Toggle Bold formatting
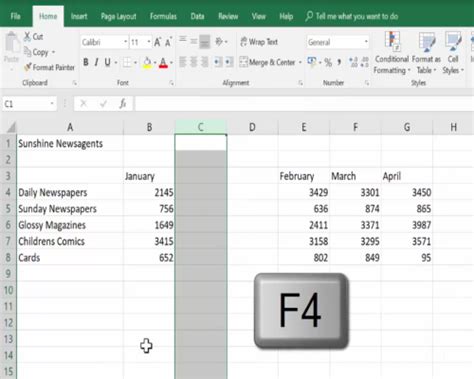Screen dimensions: 474x379 [86, 62]
